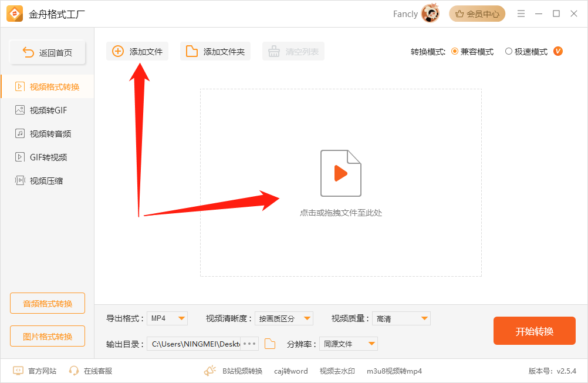The width and height of the screenshot is (588, 383).
Task: Select 兼容模式 radio button
Action: pos(455,52)
